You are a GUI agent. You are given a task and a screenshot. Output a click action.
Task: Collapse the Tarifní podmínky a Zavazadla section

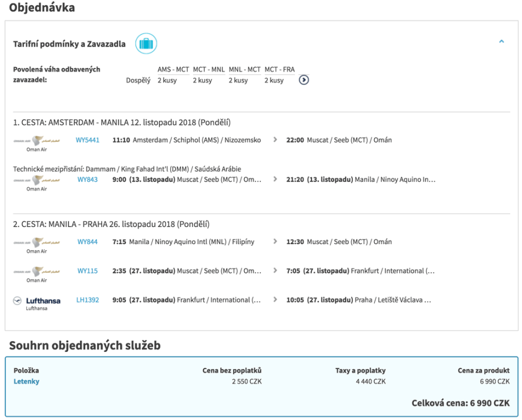click(x=501, y=41)
